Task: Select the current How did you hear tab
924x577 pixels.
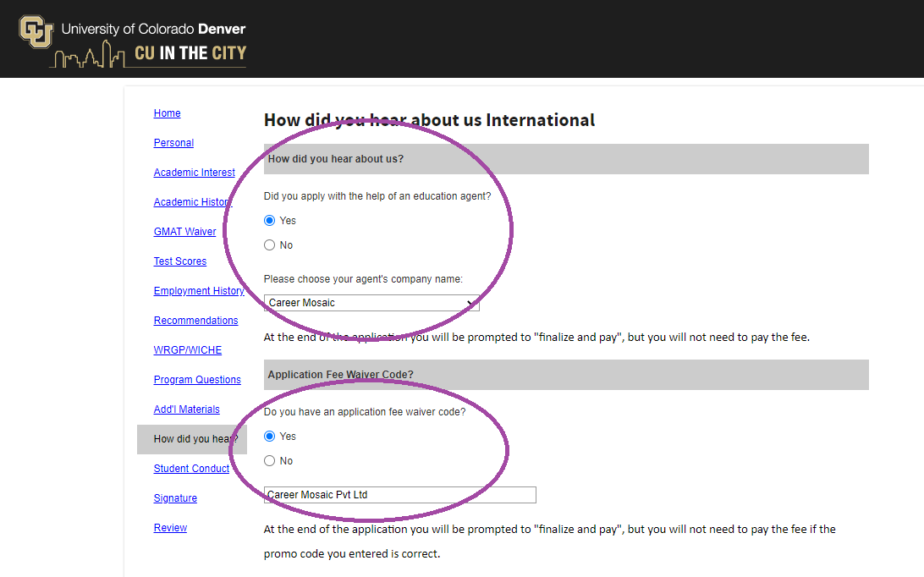Action: [192, 439]
